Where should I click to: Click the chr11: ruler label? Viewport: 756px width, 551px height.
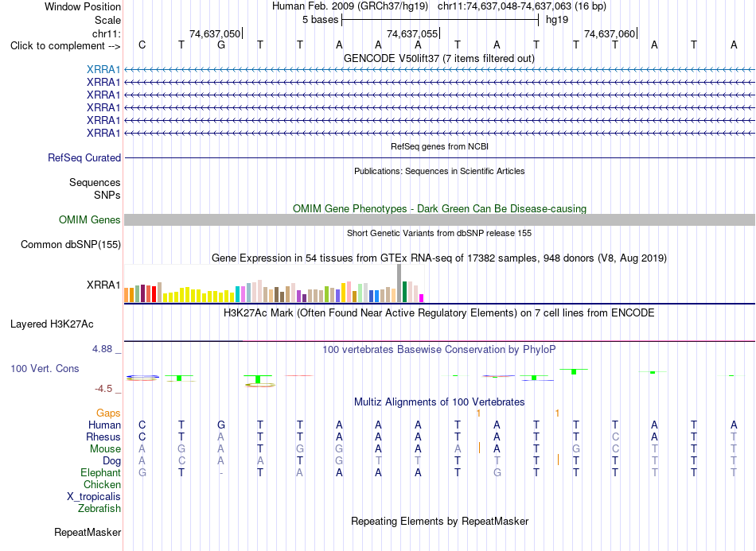106,33
